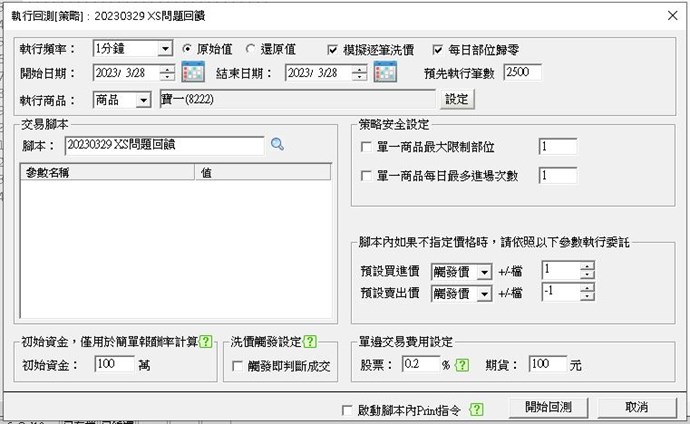Click the 每日最多進場次數 value field
The height and width of the screenshot is (424, 690).
(x=558, y=176)
